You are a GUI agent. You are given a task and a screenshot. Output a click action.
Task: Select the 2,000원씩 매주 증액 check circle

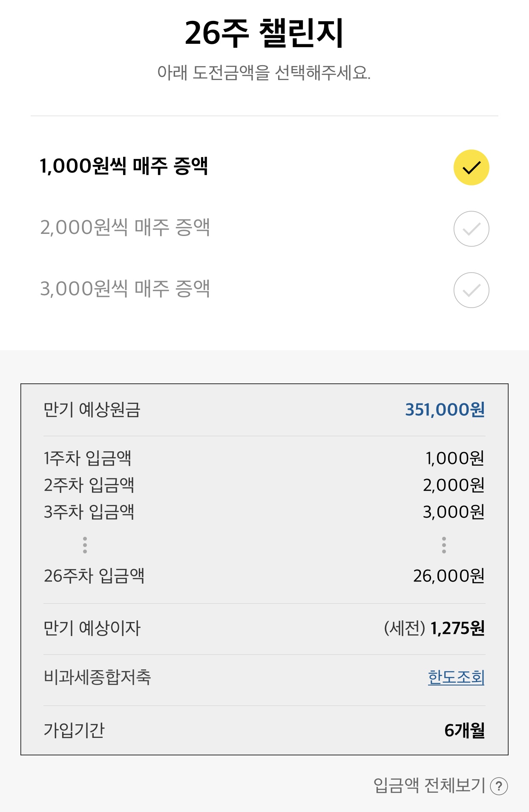(471, 229)
